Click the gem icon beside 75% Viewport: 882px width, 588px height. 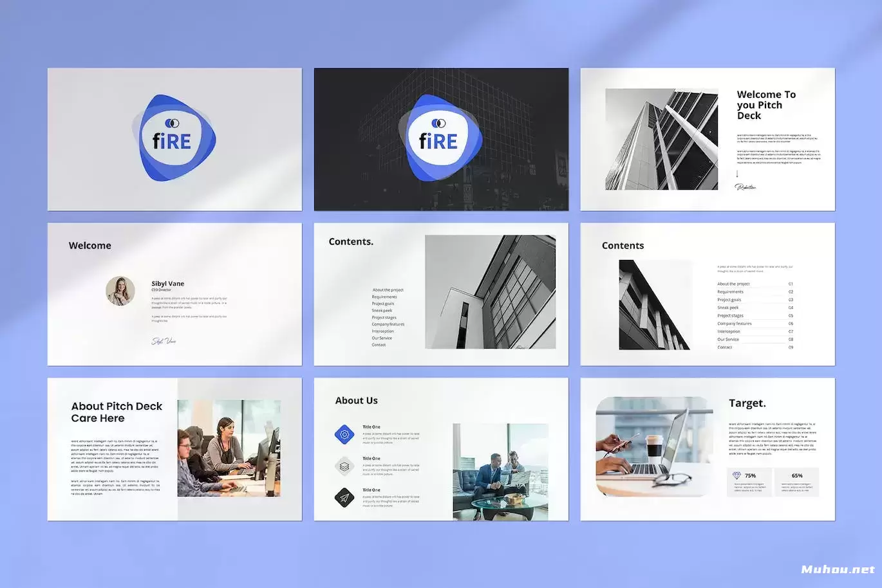pos(737,475)
